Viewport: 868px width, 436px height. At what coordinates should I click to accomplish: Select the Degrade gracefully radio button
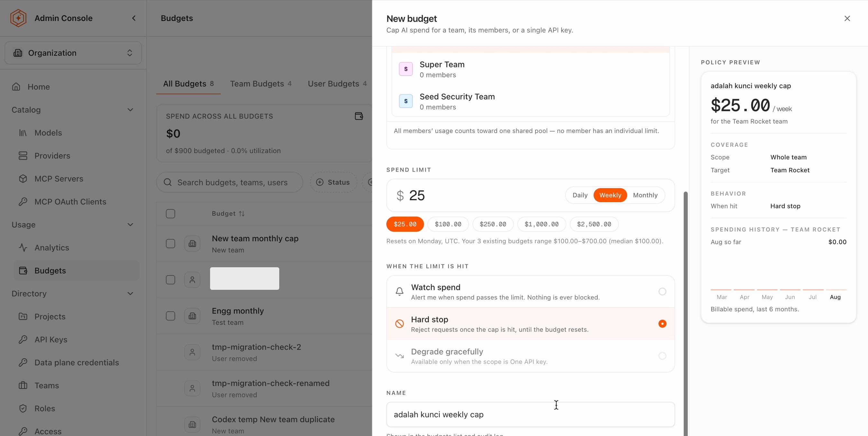(662, 356)
